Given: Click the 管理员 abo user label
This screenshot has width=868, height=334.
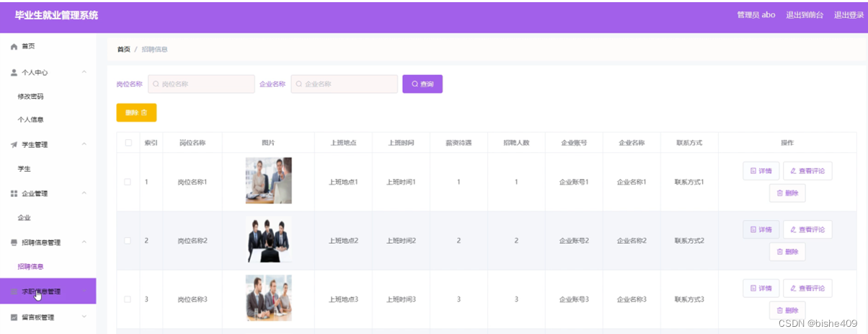Looking at the screenshot, I should (x=756, y=14).
